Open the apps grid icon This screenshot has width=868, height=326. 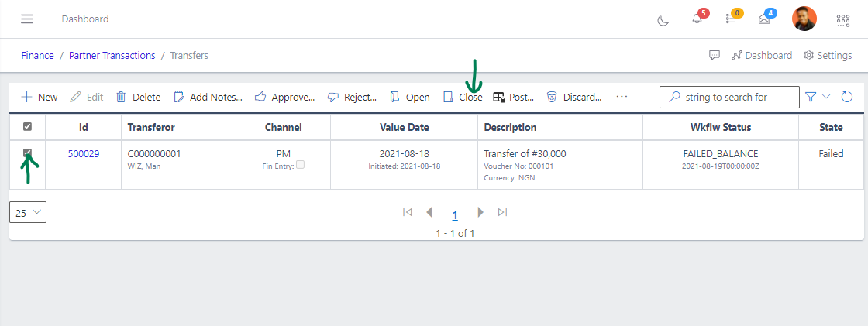(x=843, y=20)
